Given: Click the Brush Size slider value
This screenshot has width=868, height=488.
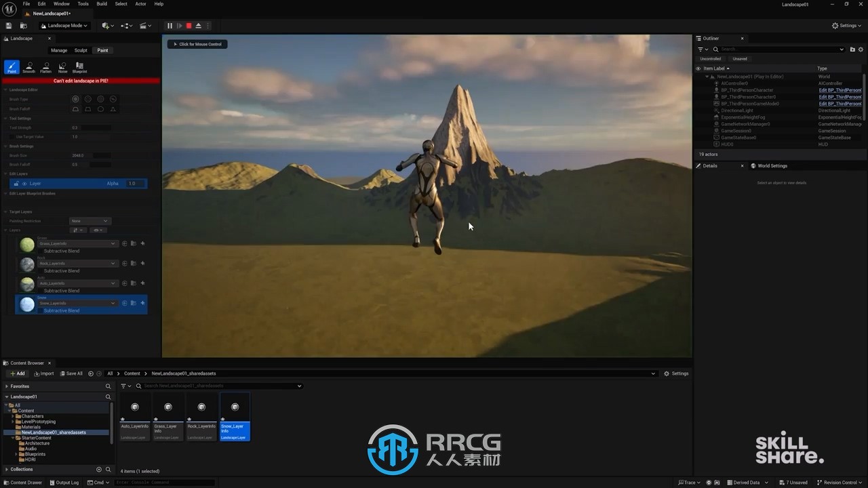Looking at the screenshot, I should coord(92,155).
